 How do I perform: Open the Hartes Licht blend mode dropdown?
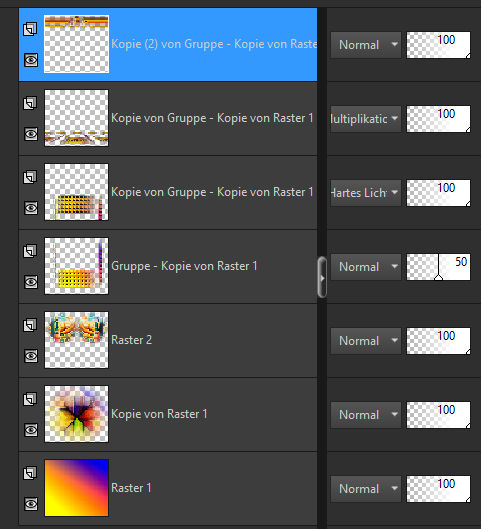[366, 193]
